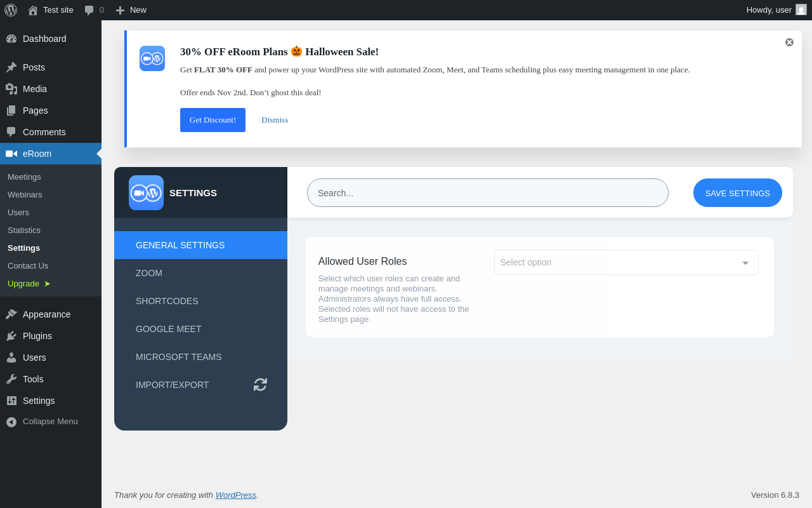Click the SAVE SETTINGS button
This screenshot has height=508, width=812.
(738, 193)
